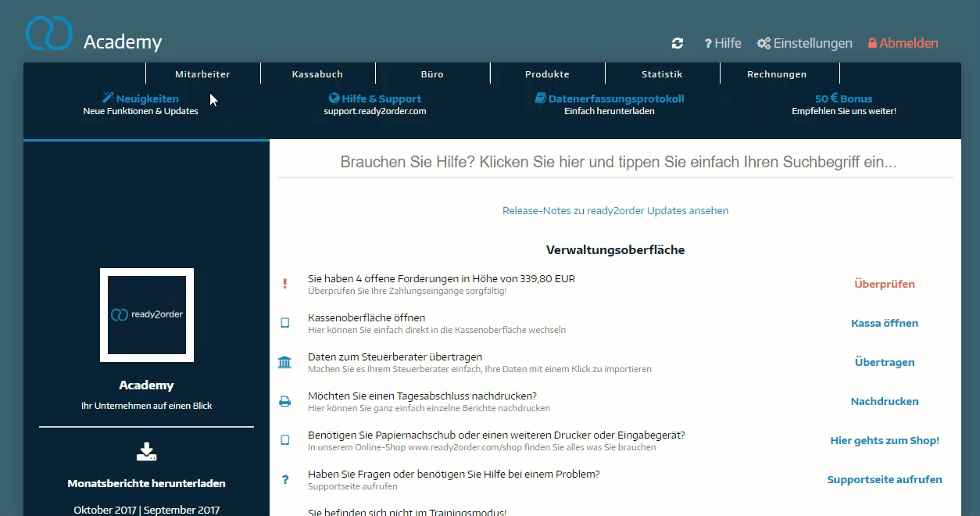Click the printer icon for Tagesabschluss
The image size is (980, 516).
pyautogui.click(x=284, y=401)
